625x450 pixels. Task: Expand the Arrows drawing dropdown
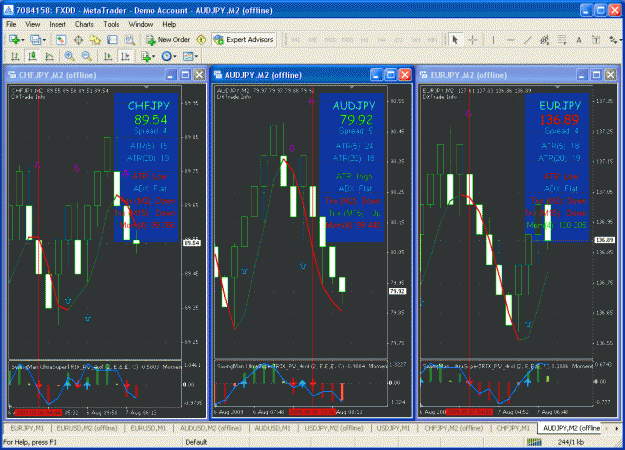click(620, 40)
